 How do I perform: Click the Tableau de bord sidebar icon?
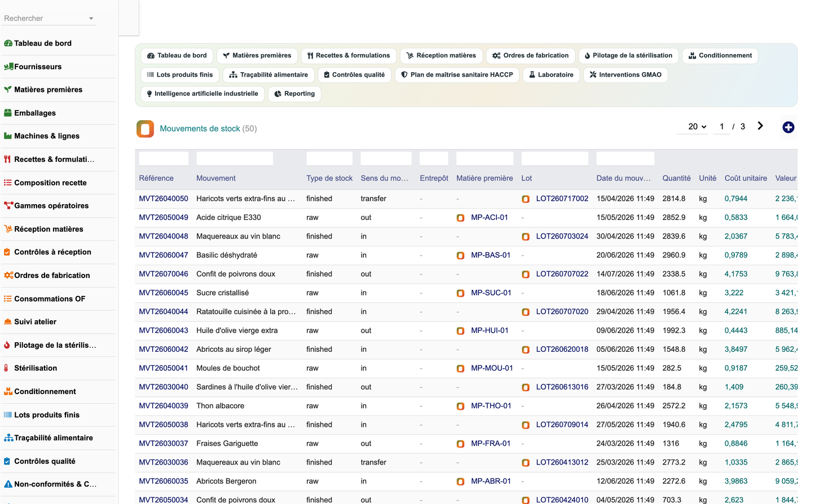(x=8, y=43)
